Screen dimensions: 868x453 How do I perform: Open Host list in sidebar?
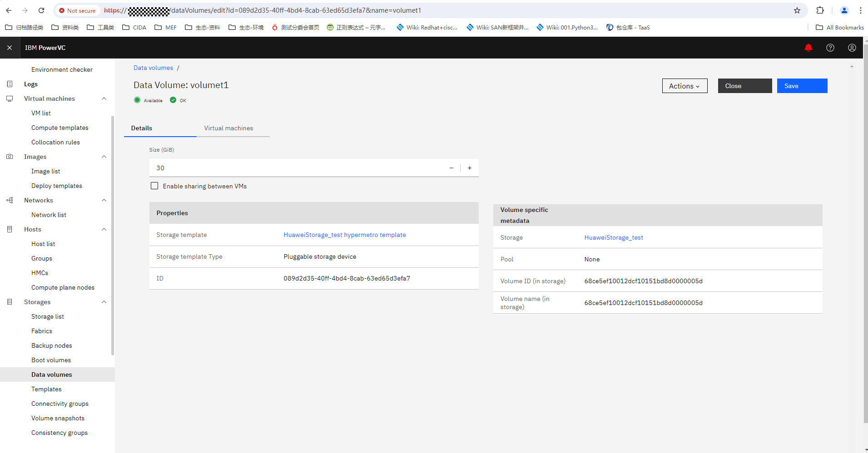tap(43, 244)
